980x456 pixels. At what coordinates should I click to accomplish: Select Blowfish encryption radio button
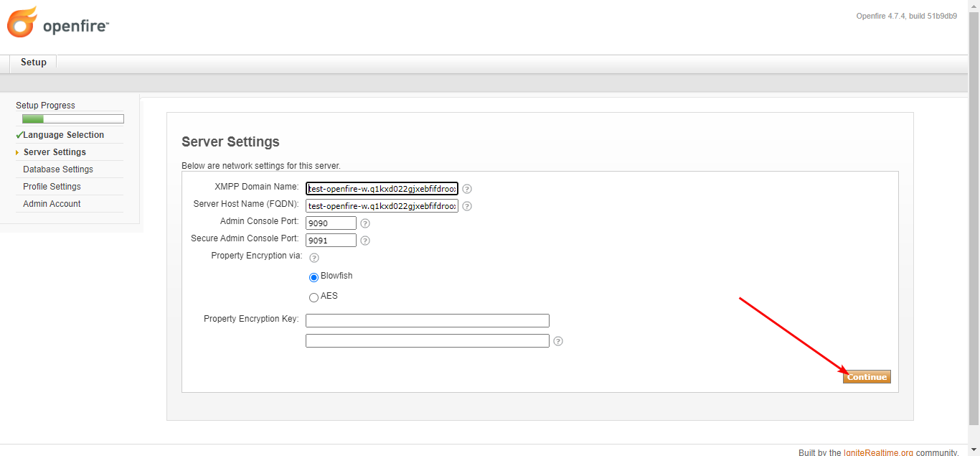[x=314, y=278]
